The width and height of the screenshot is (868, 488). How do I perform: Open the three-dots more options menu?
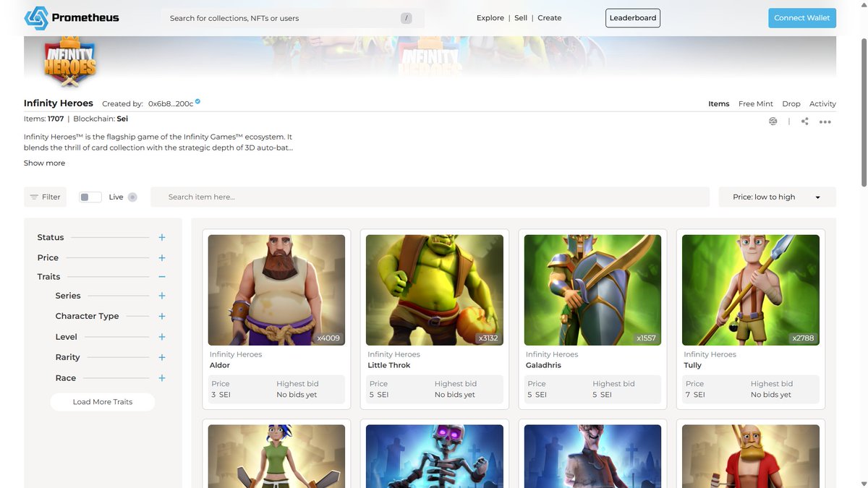tap(825, 122)
